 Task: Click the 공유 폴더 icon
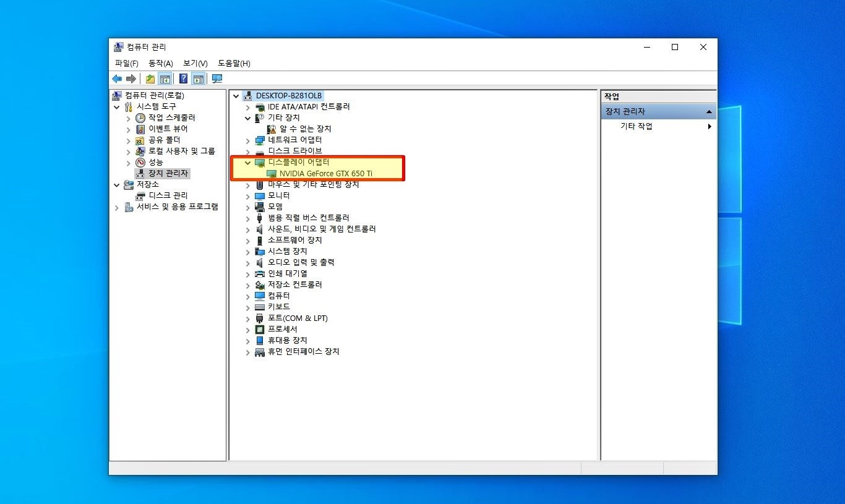tap(140, 140)
